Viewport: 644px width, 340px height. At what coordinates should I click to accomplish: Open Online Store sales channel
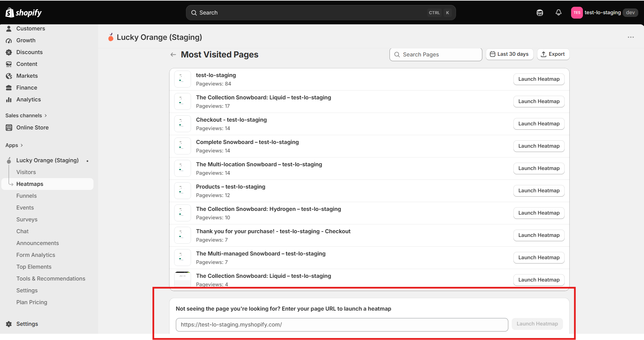[32, 127]
